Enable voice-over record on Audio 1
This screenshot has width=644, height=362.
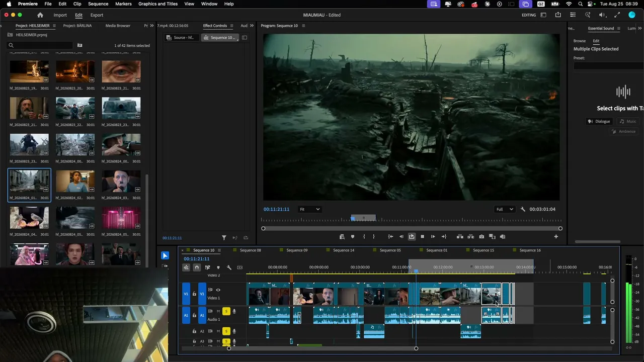coord(234,311)
